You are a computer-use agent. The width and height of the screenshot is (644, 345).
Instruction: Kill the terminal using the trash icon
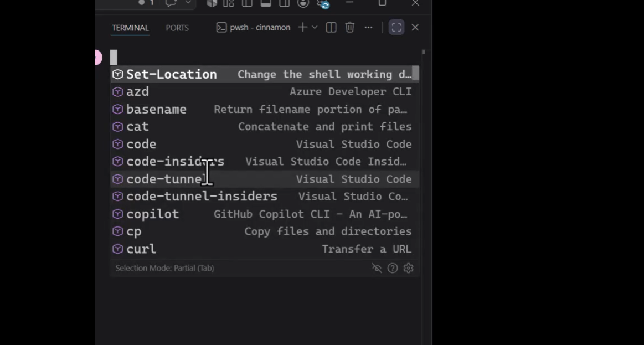[349, 28]
